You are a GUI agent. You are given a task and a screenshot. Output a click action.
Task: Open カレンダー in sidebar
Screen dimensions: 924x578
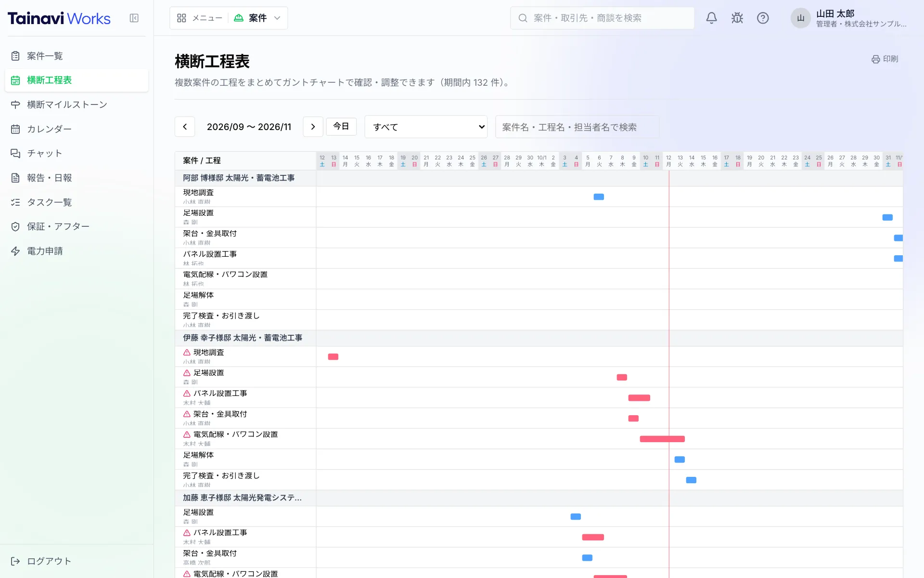[77, 129]
